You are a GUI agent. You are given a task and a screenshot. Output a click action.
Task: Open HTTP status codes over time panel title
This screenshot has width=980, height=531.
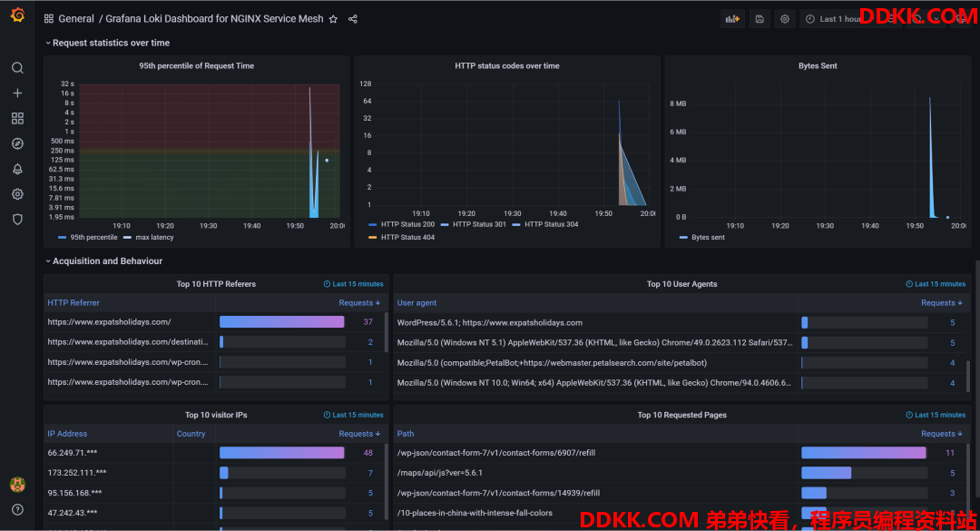507,65
